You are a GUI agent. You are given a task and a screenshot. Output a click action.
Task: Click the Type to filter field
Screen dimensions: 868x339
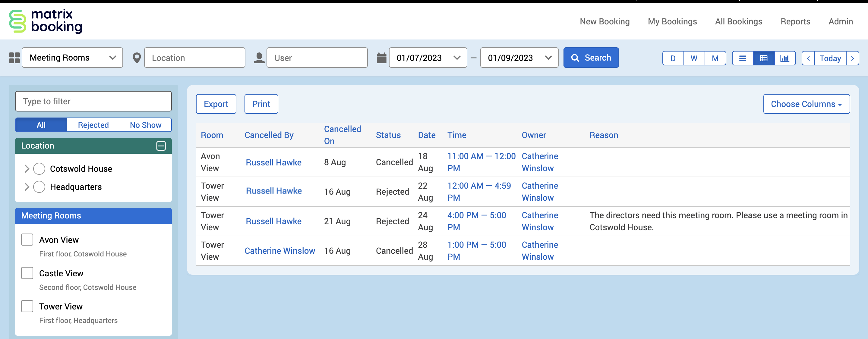93,101
